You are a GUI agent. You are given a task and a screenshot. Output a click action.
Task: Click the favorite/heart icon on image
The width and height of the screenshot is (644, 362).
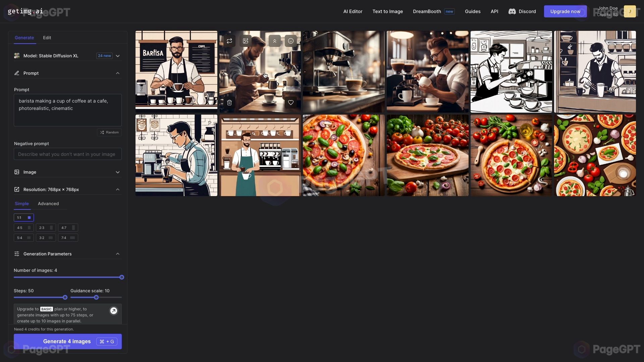coord(290,103)
